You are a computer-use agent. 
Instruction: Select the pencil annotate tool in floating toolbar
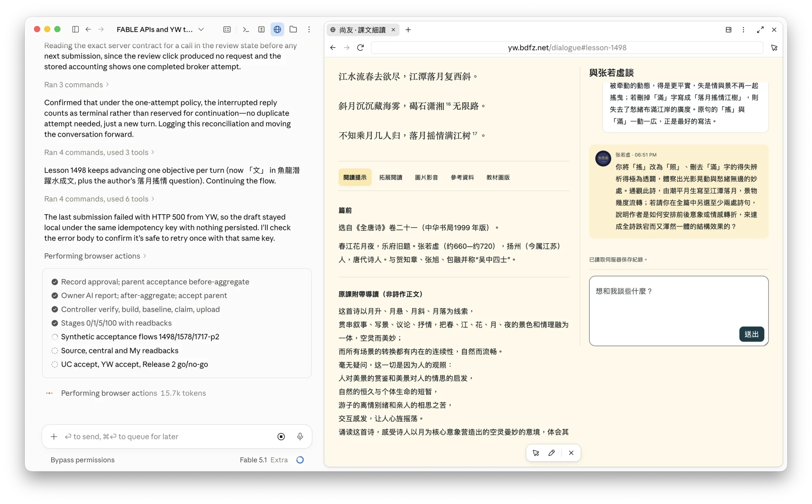point(551,453)
